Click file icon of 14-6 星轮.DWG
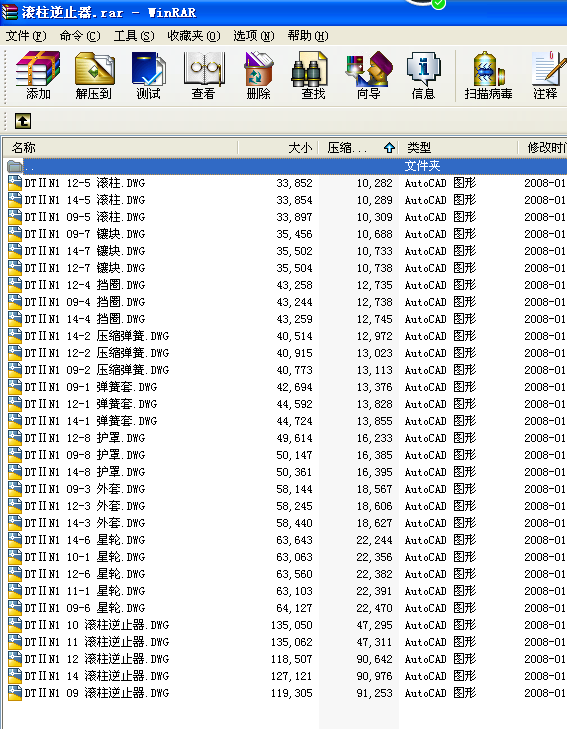Screen dimensions: 567x729 pos(15,540)
